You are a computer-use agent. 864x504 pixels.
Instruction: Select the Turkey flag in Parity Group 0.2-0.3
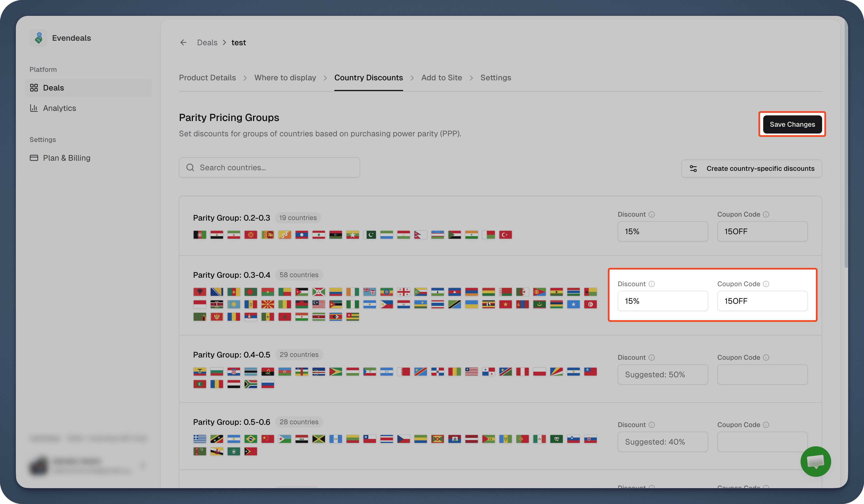coord(505,234)
